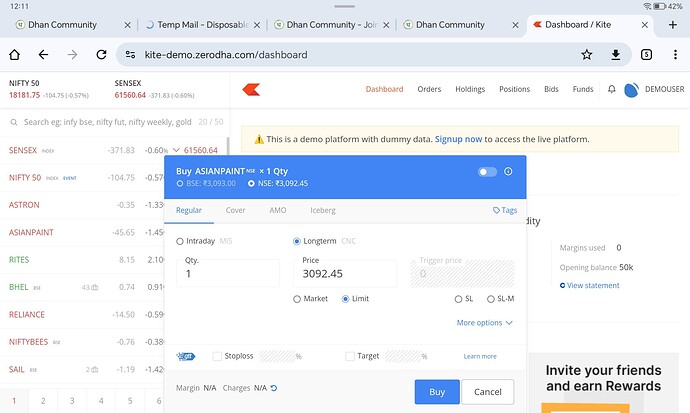This screenshot has height=413, width=690.
Task: Focus the watchlist search box
Action: point(107,122)
